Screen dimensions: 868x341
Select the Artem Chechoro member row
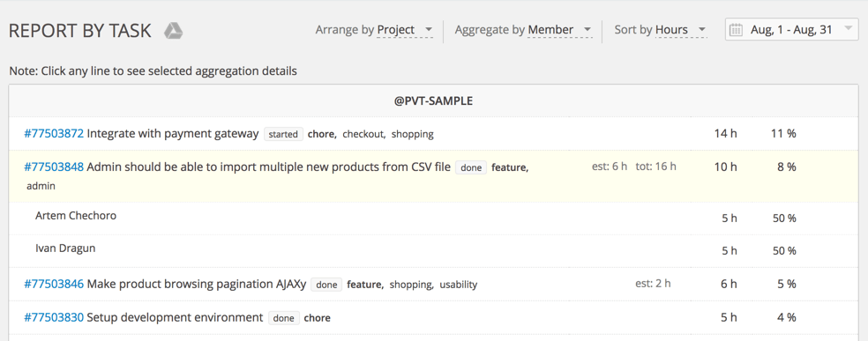pos(433,219)
